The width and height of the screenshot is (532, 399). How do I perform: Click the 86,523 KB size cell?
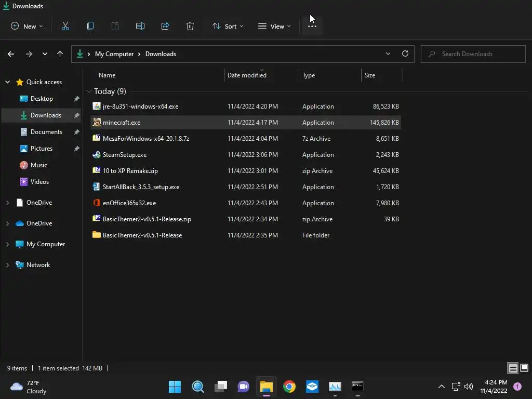(x=386, y=107)
